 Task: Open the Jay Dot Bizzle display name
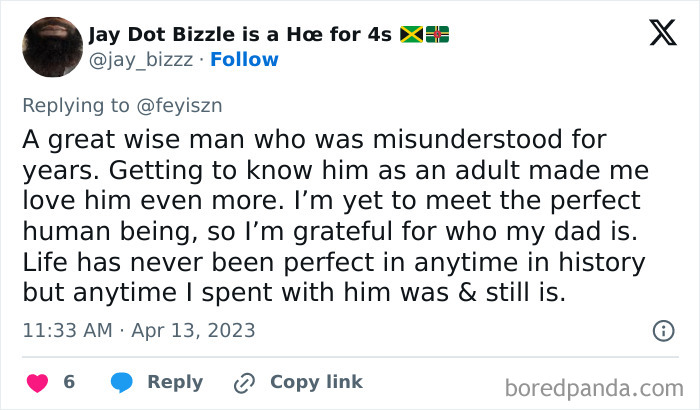[x=242, y=35]
